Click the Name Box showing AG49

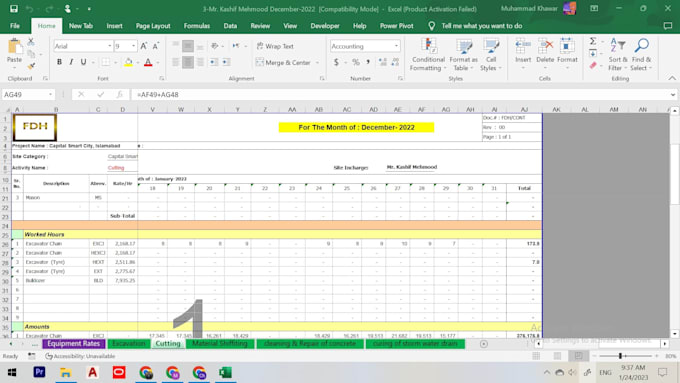click(x=24, y=95)
